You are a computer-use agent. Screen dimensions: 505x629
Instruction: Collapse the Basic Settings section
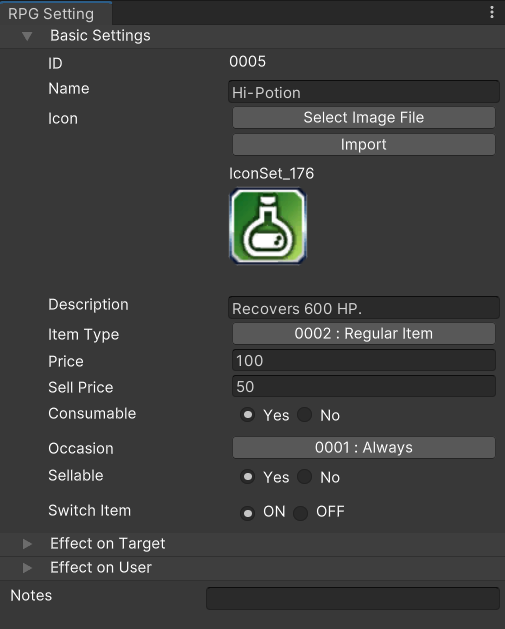[27, 36]
